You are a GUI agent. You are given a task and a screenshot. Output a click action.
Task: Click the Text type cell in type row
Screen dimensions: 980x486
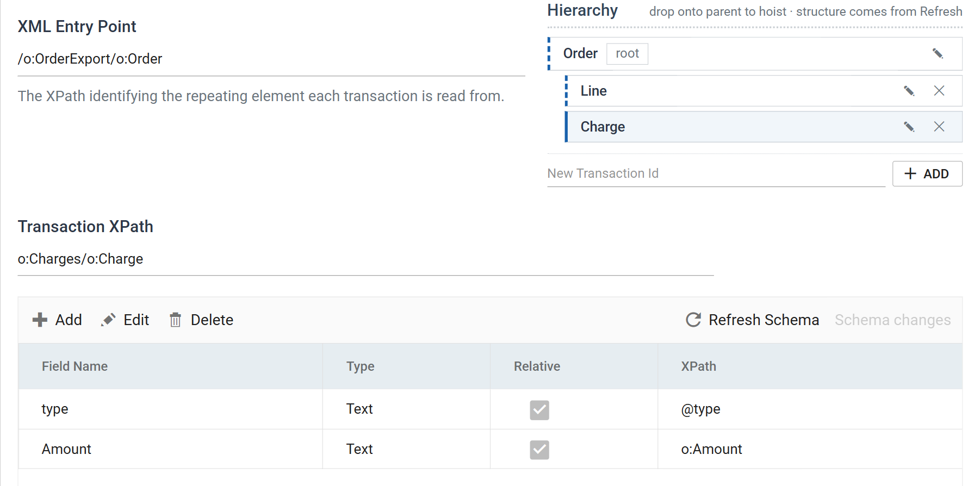click(406, 409)
